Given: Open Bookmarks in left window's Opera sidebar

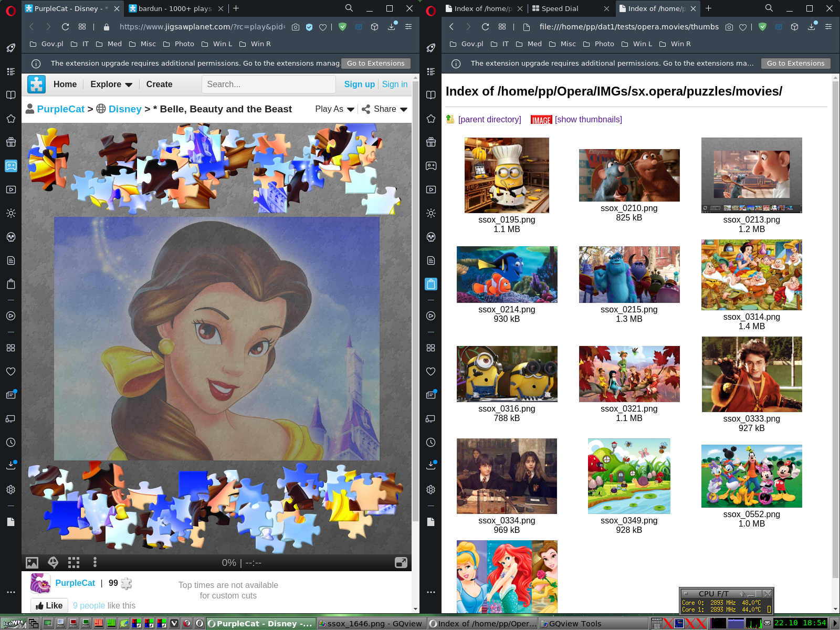Looking at the screenshot, I should [x=10, y=95].
